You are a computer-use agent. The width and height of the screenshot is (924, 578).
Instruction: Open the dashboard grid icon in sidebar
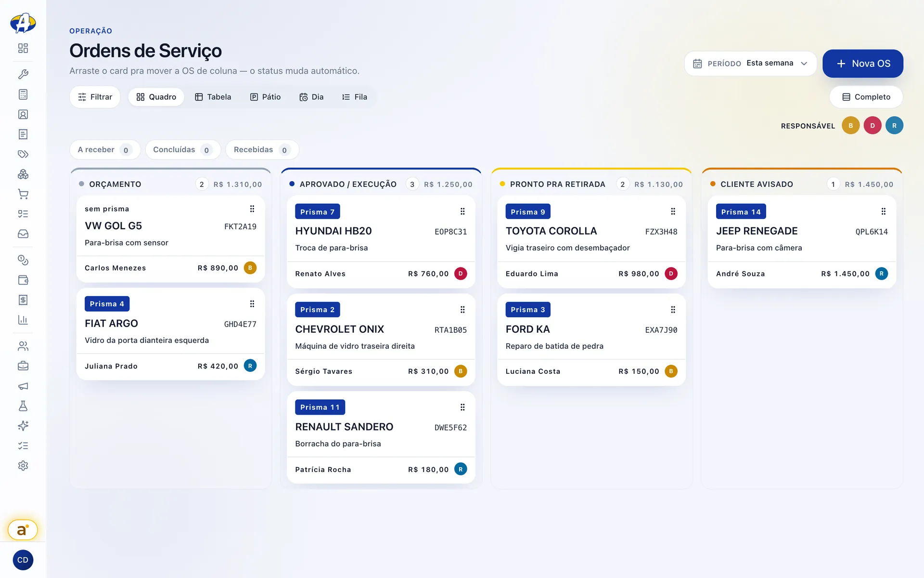click(x=23, y=48)
